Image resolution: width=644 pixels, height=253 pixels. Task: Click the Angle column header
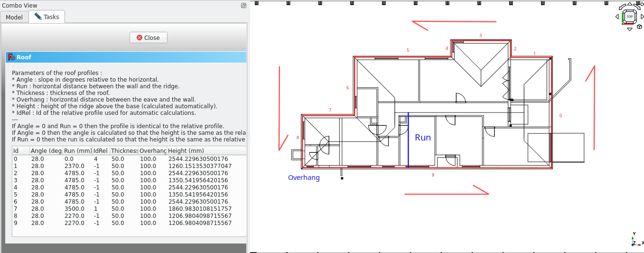tap(46, 150)
